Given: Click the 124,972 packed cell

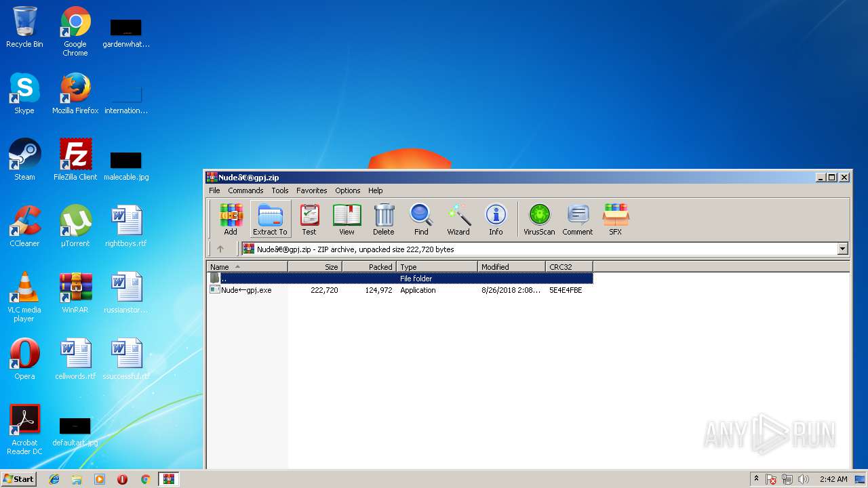Looking at the screenshot, I should (378, 290).
